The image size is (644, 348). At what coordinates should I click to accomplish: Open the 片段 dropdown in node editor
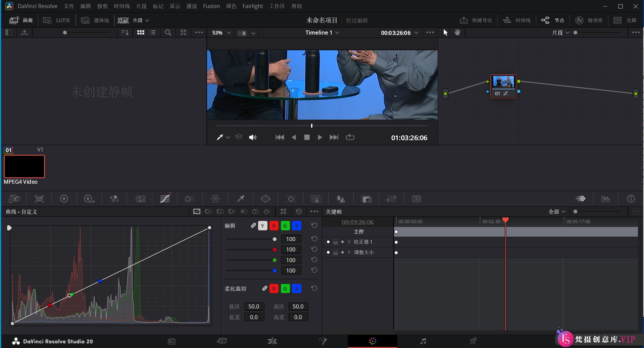tap(561, 33)
